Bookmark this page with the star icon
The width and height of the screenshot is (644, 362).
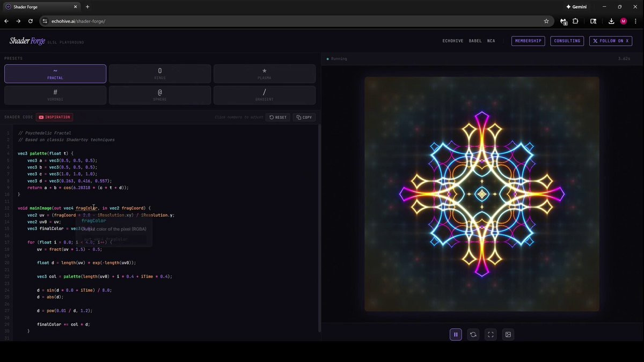coord(546,21)
